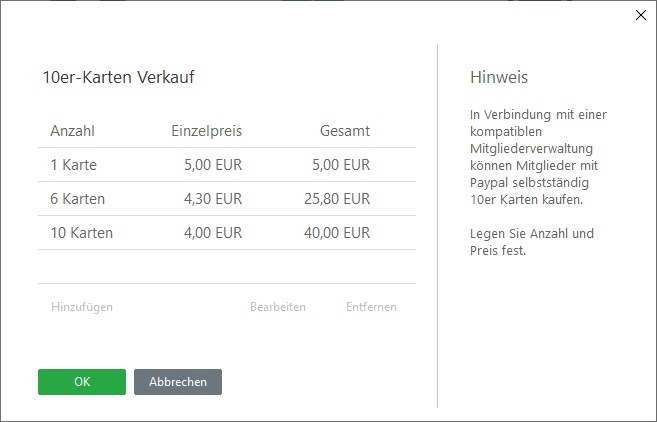This screenshot has width=657, height=422.
Task: Select the 1 Karte row
Action: click(x=227, y=165)
